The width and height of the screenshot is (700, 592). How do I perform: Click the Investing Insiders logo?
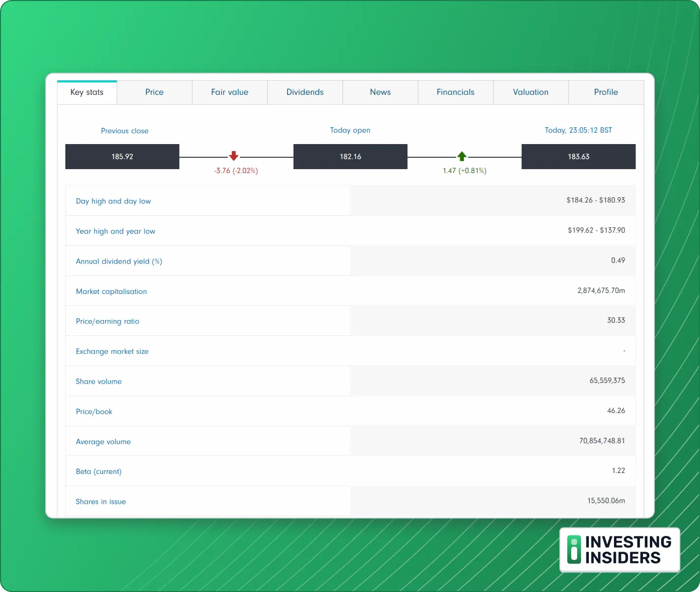tap(619, 550)
